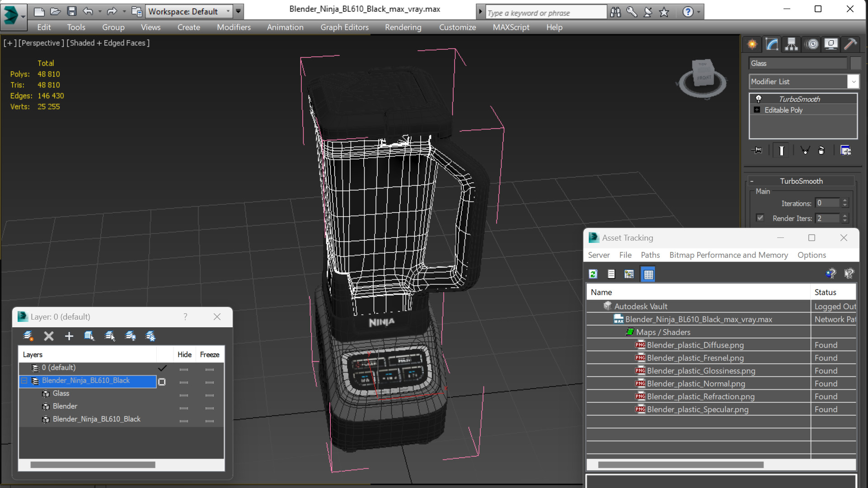Click the New Scene file icon
Image resolution: width=868 pixels, height=488 pixels.
pyautogui.click(x=39, y=11)
